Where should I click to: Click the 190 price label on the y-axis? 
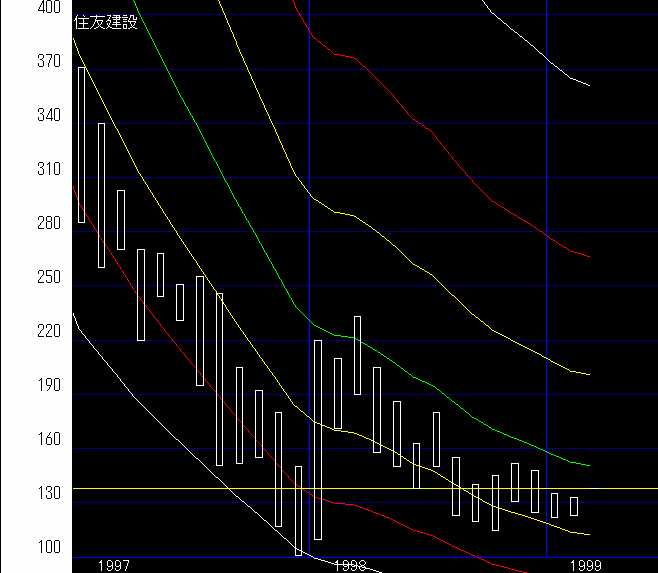(21, 385)
